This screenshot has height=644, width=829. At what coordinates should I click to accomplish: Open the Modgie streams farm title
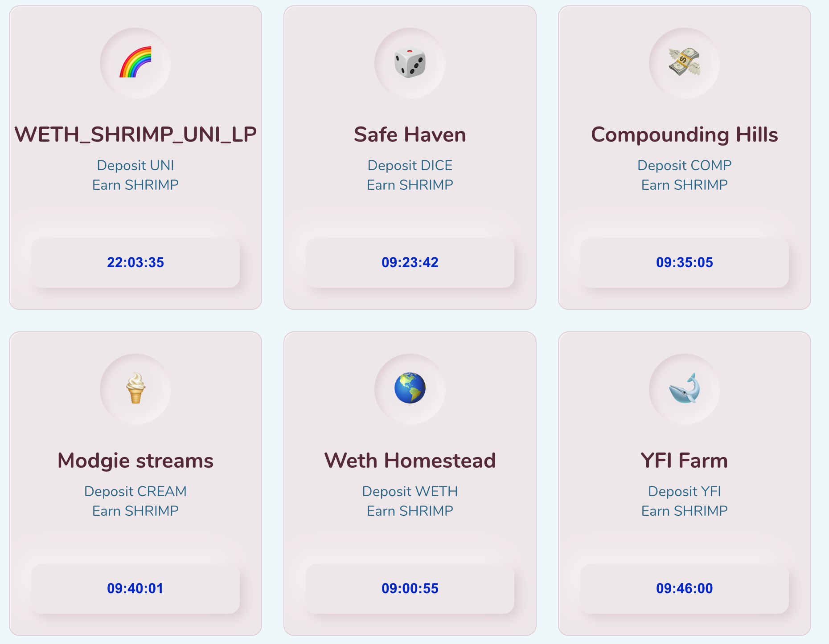click(x=135, y=461)
